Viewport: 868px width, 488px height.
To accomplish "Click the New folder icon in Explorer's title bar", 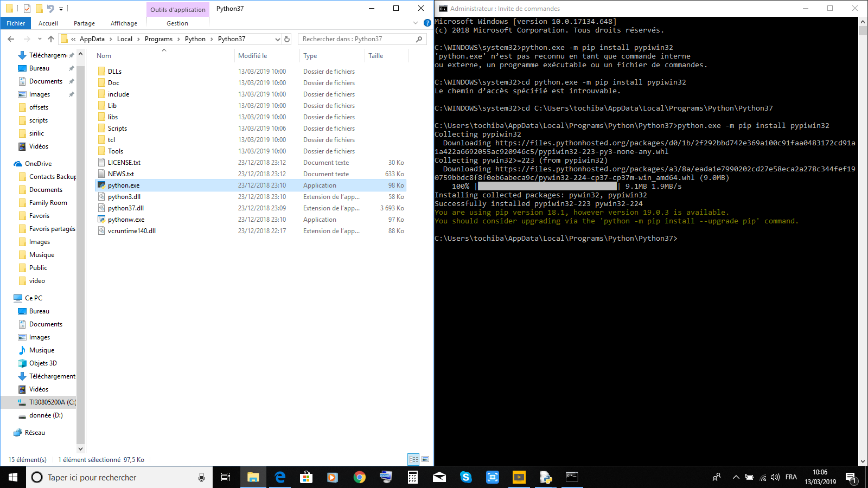I will pos(39,9).
